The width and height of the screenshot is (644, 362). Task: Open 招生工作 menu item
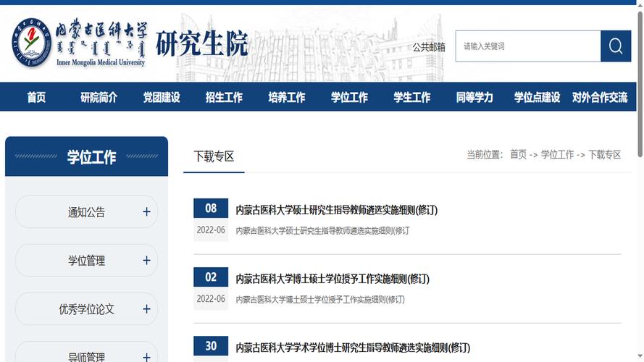[224, 97]
